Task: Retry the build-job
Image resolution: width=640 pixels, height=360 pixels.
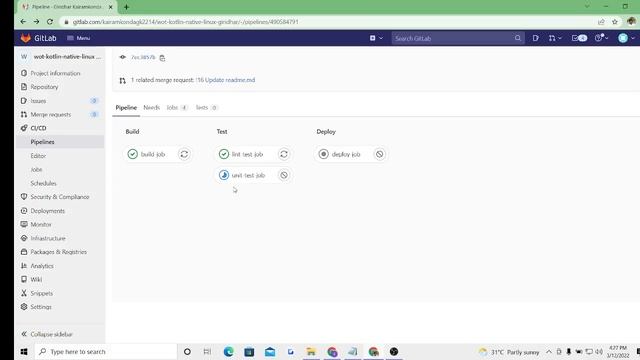Action: (x=184, y=154)
